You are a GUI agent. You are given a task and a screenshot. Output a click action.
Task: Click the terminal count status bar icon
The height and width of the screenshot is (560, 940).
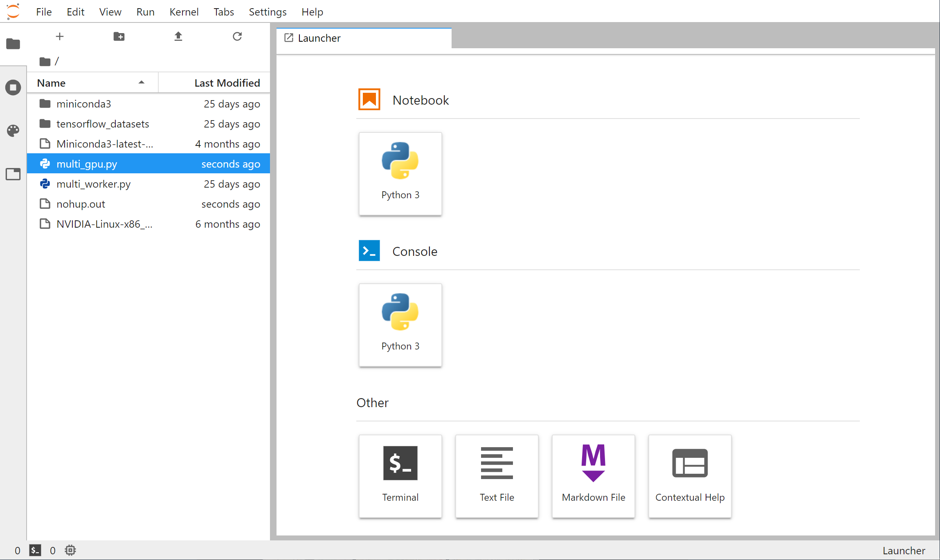[x=35, y=550]
